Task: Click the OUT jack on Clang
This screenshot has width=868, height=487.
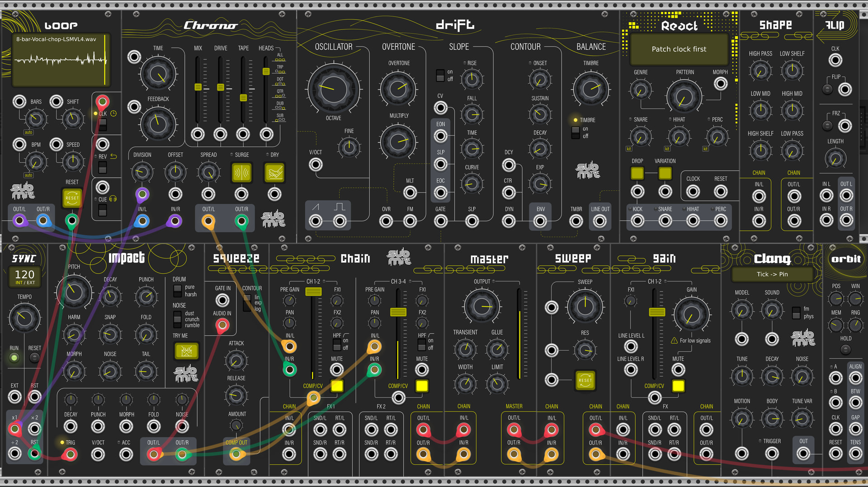Action: [803, 453]
